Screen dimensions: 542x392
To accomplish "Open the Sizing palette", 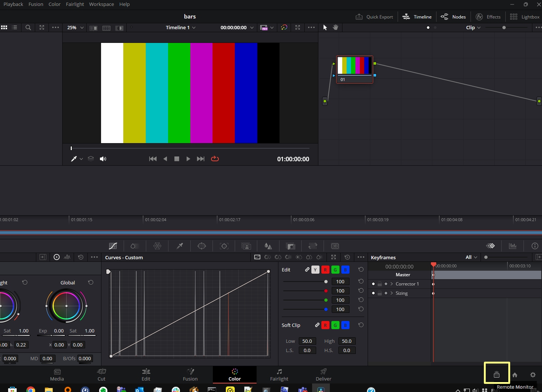I will (313, 246).
